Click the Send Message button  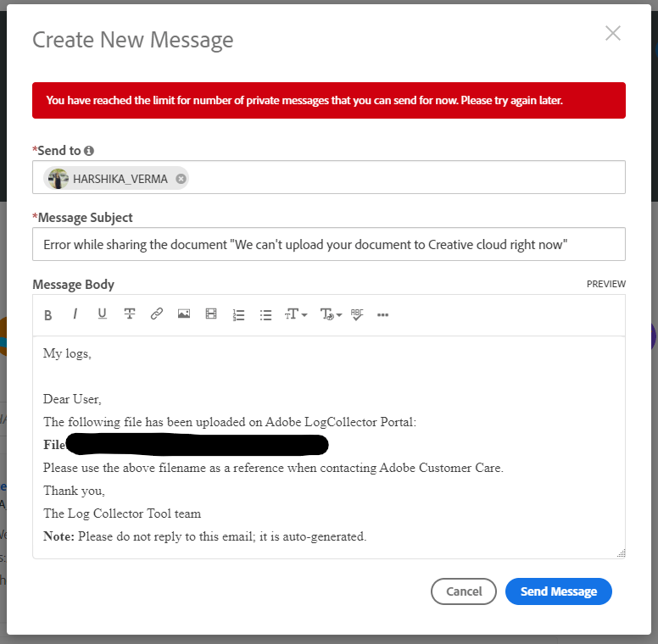[x=558, y=591]
